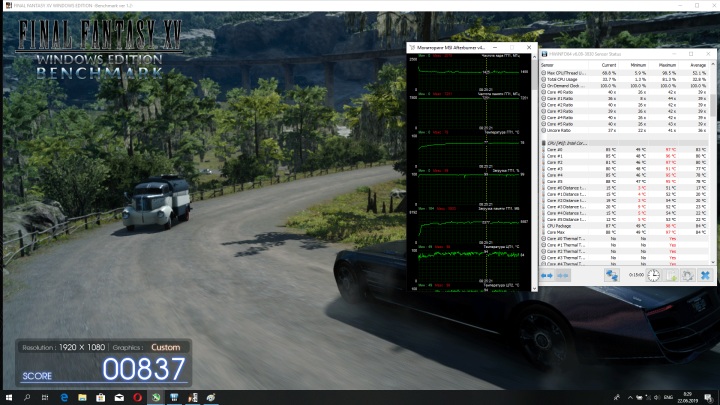
Task: Select Core #1 Thermal Throttling row
Action: [x=624, y=245]
